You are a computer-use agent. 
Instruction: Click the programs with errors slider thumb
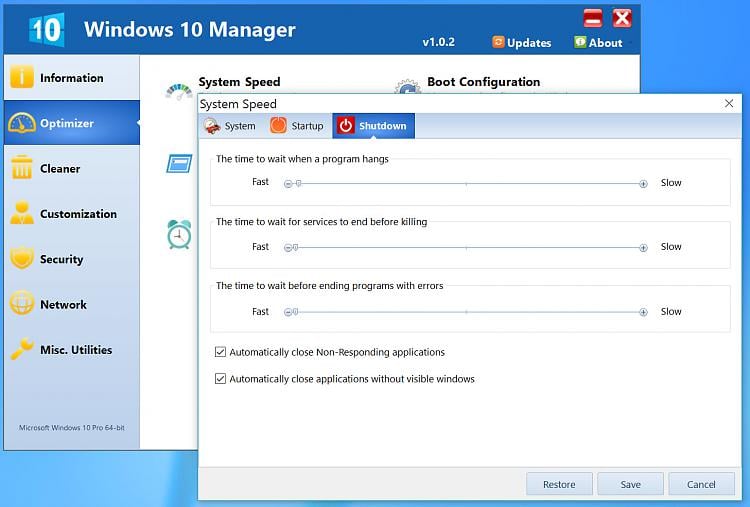pos(296,312)
